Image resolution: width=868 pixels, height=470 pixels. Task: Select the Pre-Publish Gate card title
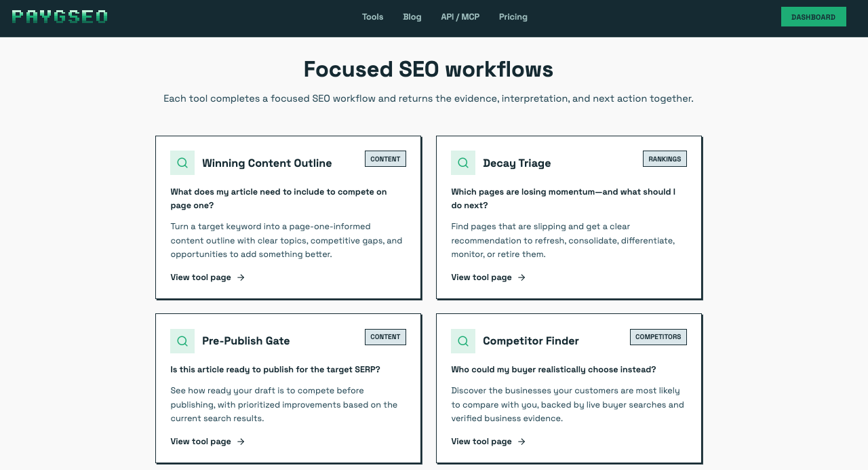[246, 341]
